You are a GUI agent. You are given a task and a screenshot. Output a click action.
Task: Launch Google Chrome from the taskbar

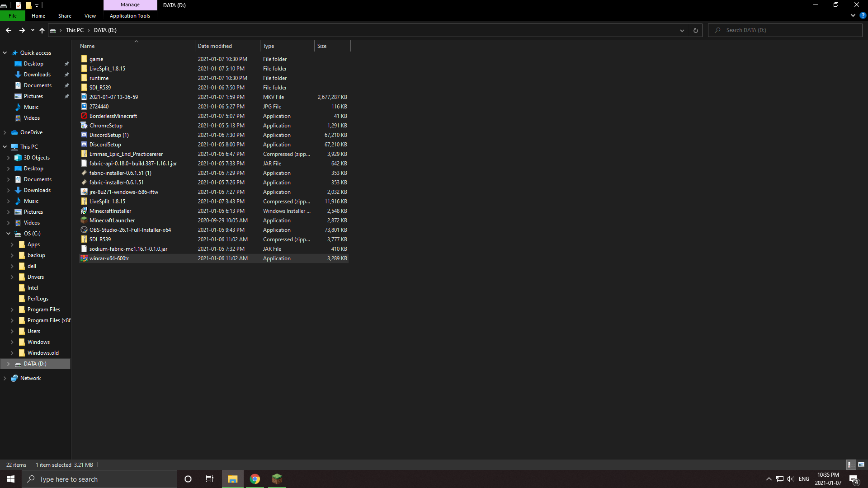[x=255, y=479]
